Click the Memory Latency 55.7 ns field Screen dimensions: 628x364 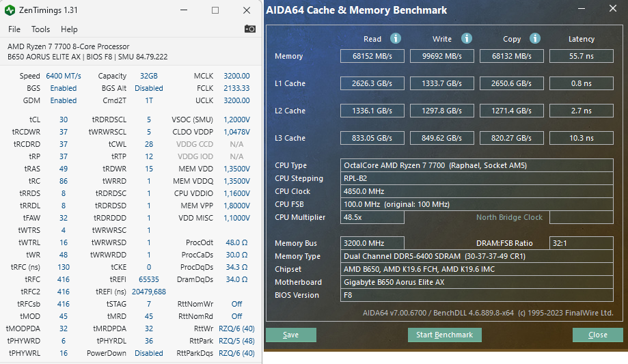coord(581,56)
